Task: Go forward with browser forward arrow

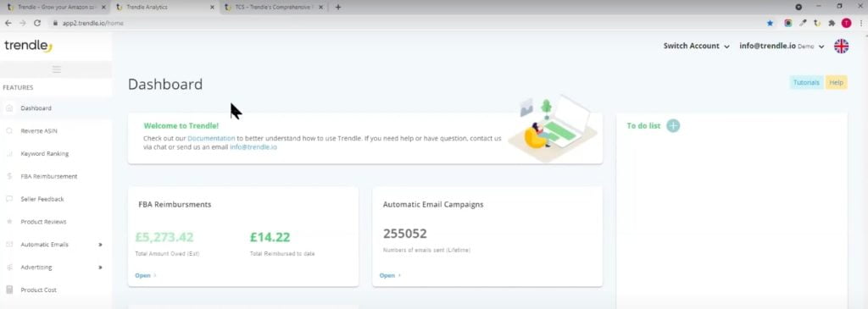Action: click(23, 23)
